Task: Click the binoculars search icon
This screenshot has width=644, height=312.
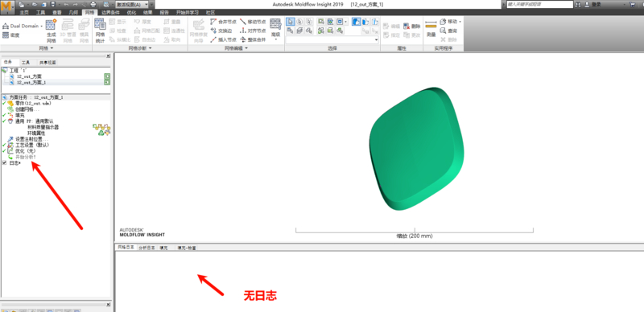Action: pos(578,4)
